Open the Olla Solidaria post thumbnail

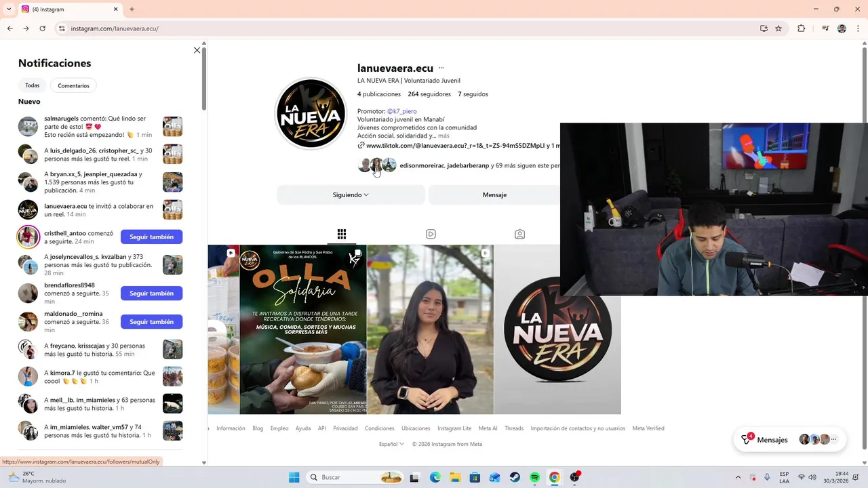303,329
